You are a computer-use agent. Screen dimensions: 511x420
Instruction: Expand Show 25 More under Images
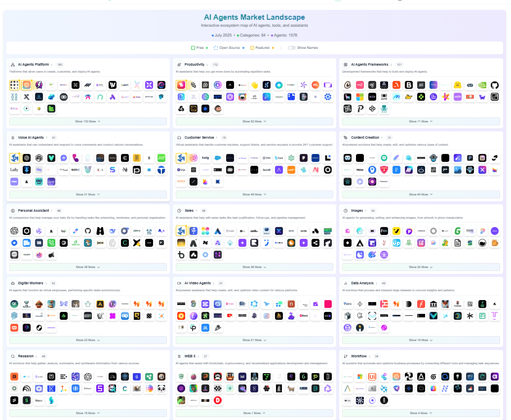[421, 267]
